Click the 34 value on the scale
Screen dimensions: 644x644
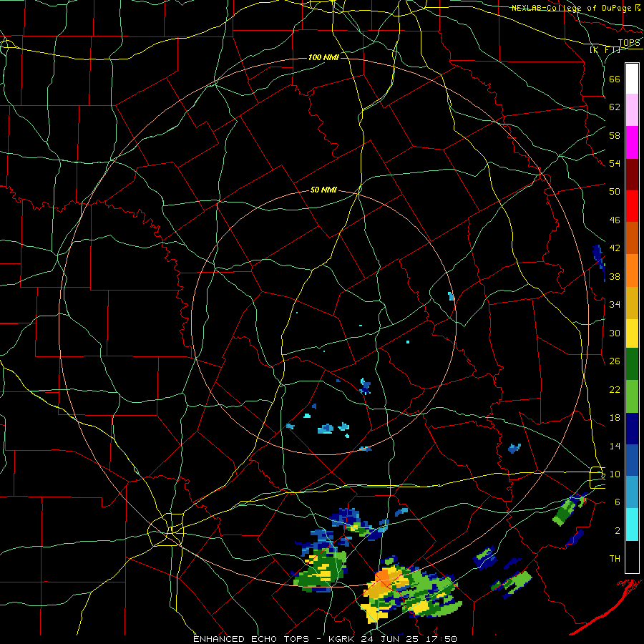click(x=615, y=305)
